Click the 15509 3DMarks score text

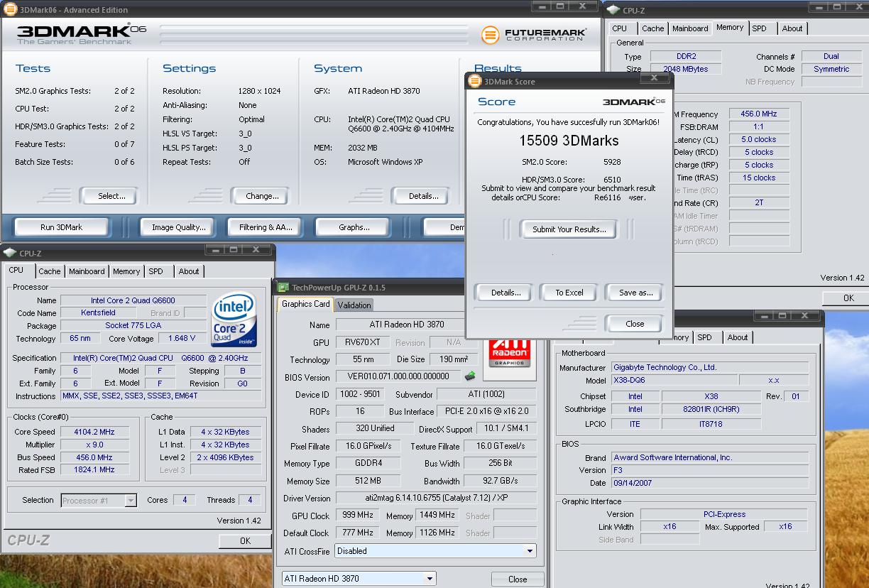coord(569,141)
